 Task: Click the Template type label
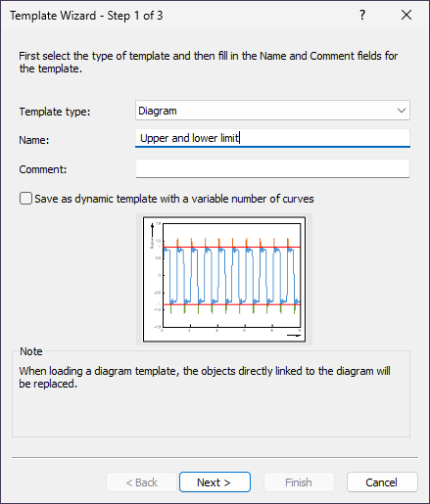[55, 112]
